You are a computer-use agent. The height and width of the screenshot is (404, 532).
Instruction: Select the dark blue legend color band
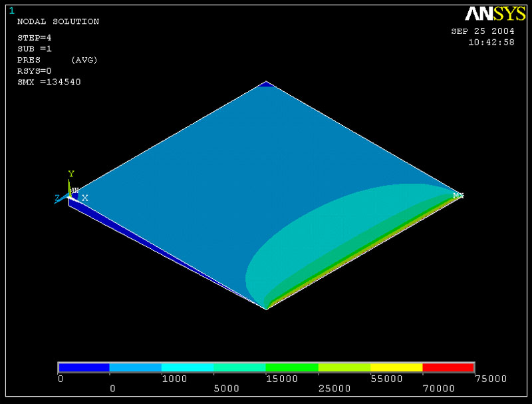(84, 367)
